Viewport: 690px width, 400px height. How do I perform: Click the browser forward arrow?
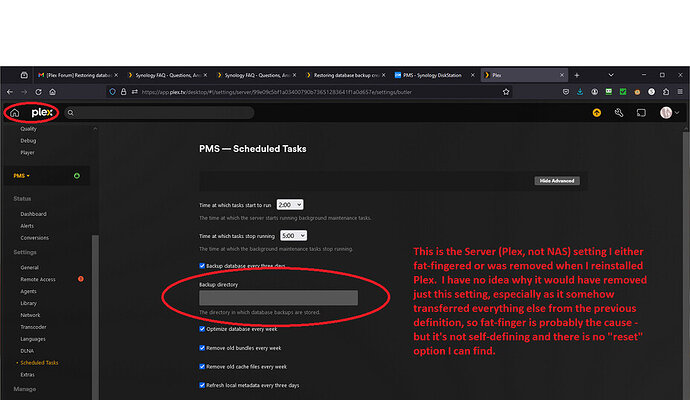pyautogui.click(x=24, y=92)
